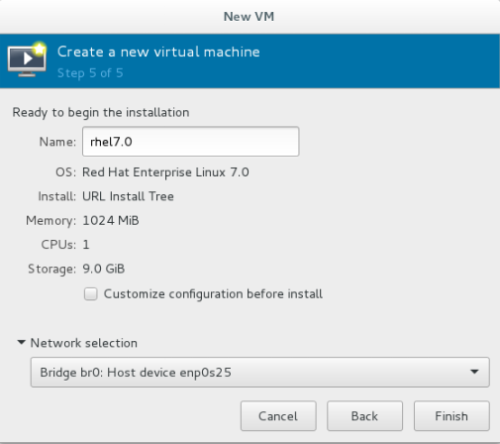The width and height of the screenshot is (500, 444).
Task: Enable Customize configuration before install checkbox
Action: point(91,294)
